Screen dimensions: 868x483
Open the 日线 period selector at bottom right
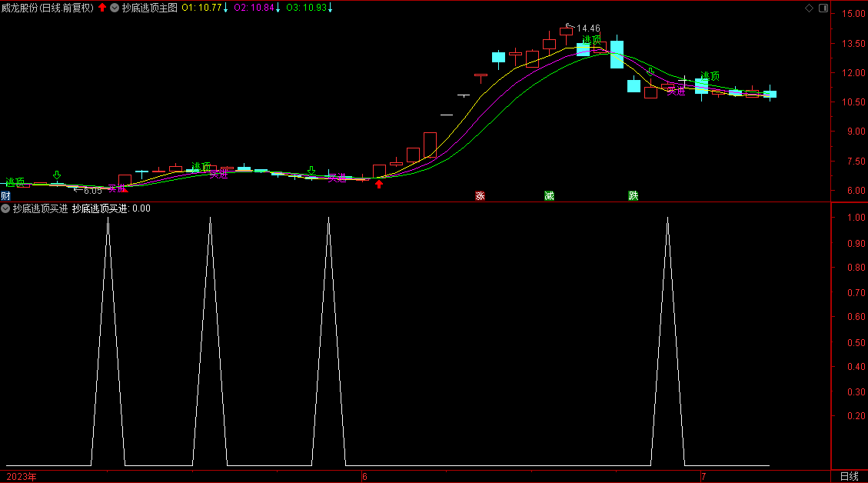(850, 476)
